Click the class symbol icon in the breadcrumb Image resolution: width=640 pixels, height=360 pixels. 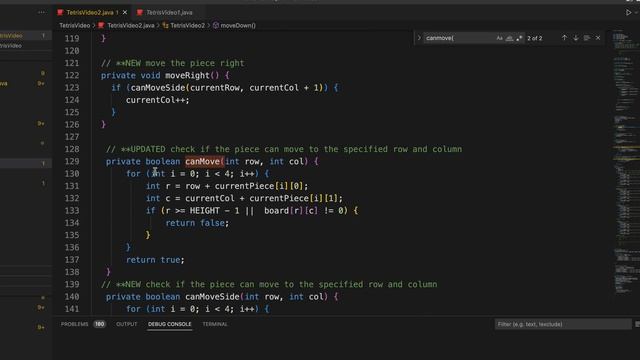[x=165, y=25]
